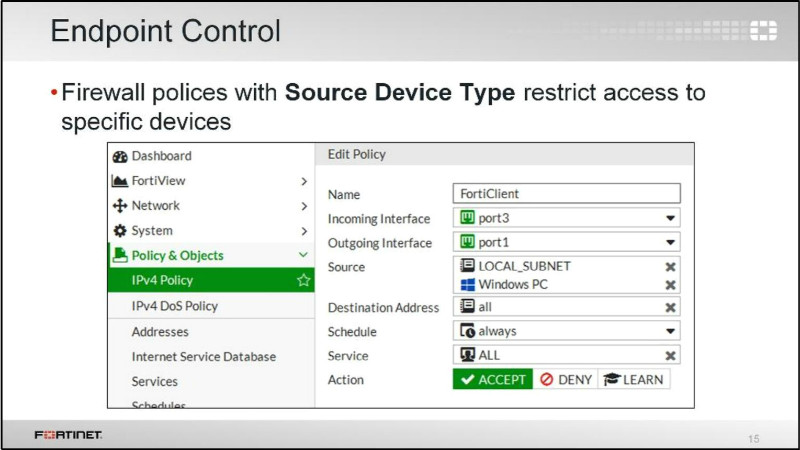Open the FortiView menu item
800x450 pixels.
(211, 181)
